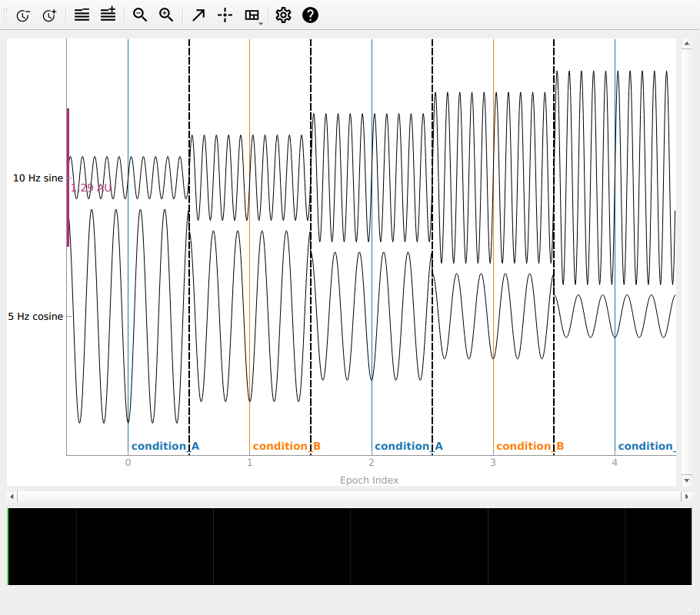Click the decrease time duration icon
This screenshot has height=615, width=700.
tap(23, 15)
